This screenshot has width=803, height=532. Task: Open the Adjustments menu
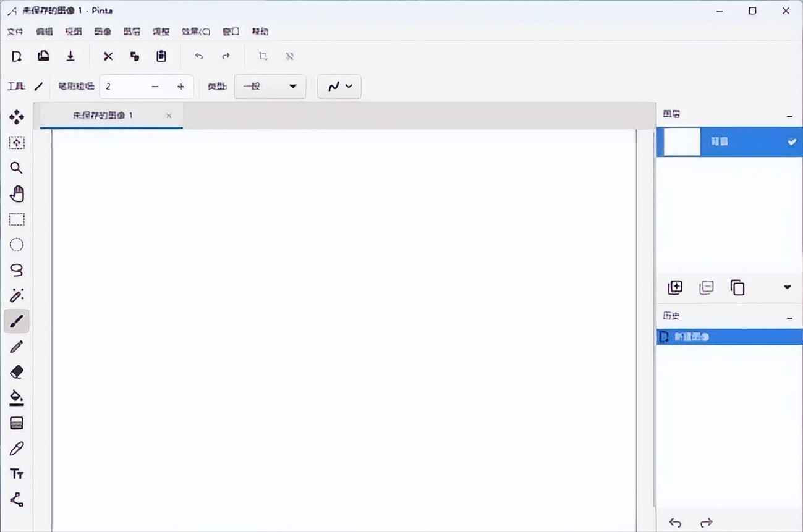pos(161,32)
